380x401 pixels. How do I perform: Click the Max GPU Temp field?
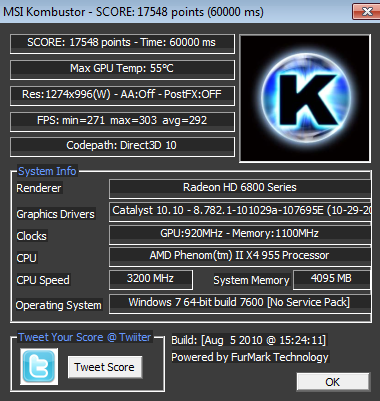[x=122, y=70]
